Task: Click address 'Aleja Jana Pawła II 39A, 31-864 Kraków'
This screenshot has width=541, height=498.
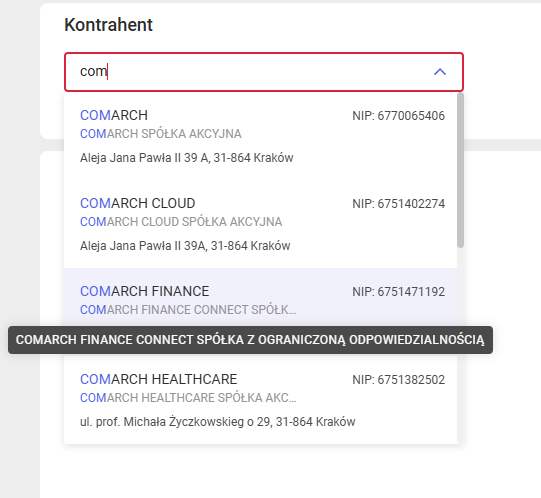Action: click(185, 246)
